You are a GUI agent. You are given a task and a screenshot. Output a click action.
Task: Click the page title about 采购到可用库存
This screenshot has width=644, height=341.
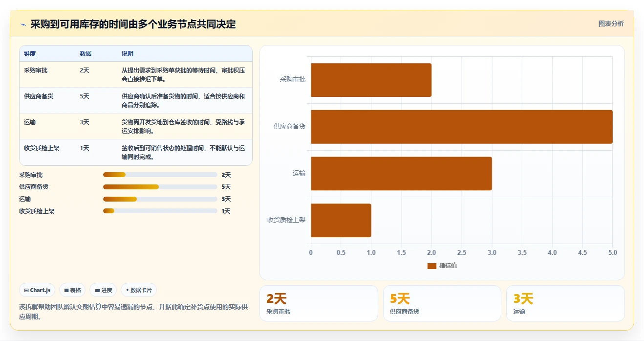[133, 24]
